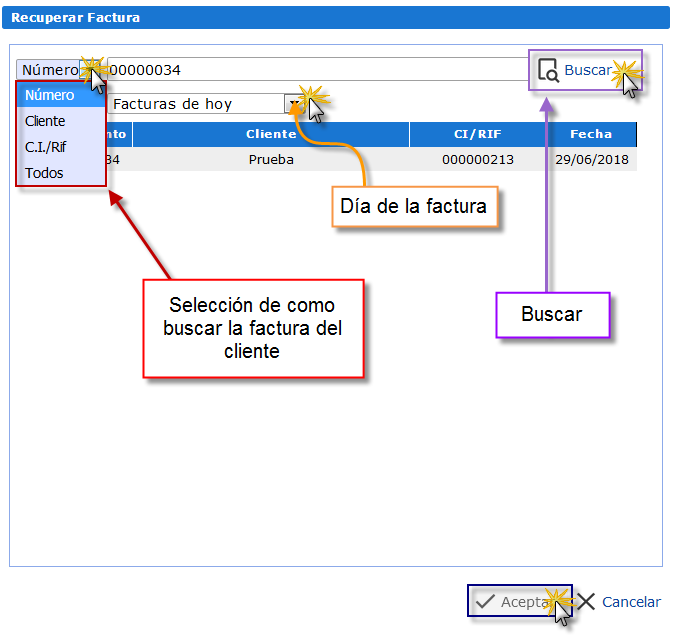Image resolution: width=673 pixels, height=637 pixels.
Task: Click the Buscar search button label
Action: tap(588, 70)
